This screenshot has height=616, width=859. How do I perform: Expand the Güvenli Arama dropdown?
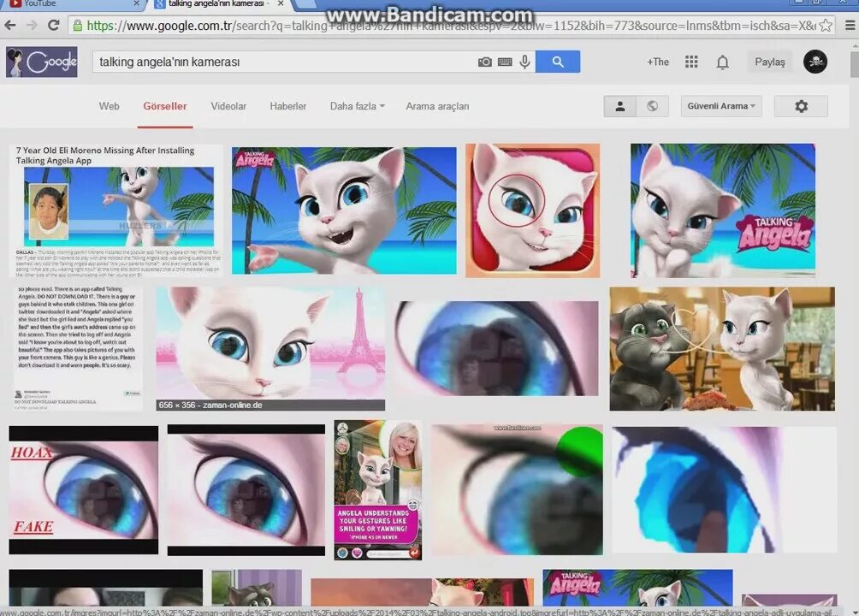click(721, 106)
